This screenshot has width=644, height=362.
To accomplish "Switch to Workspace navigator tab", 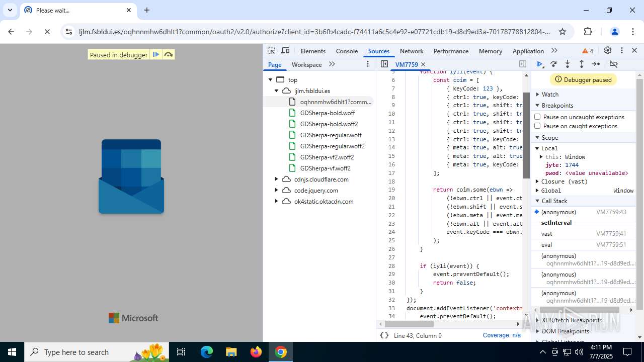I will click(306, 64).
